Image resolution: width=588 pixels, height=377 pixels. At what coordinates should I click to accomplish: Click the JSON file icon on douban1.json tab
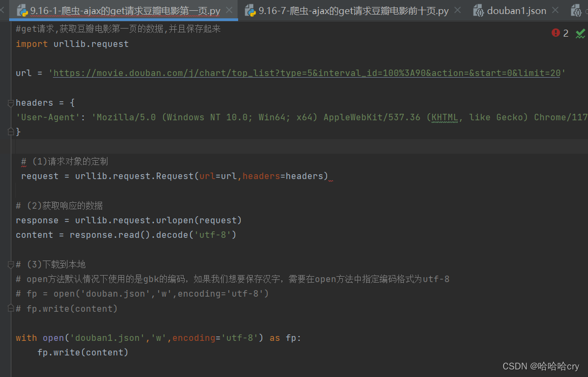click(x=478, y=10)
